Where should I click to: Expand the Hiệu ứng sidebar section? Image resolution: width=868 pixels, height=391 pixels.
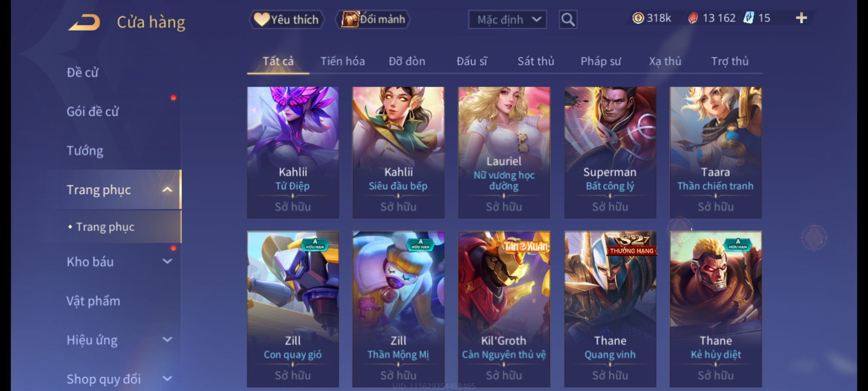pyautogui.click(x=167, y=340)
